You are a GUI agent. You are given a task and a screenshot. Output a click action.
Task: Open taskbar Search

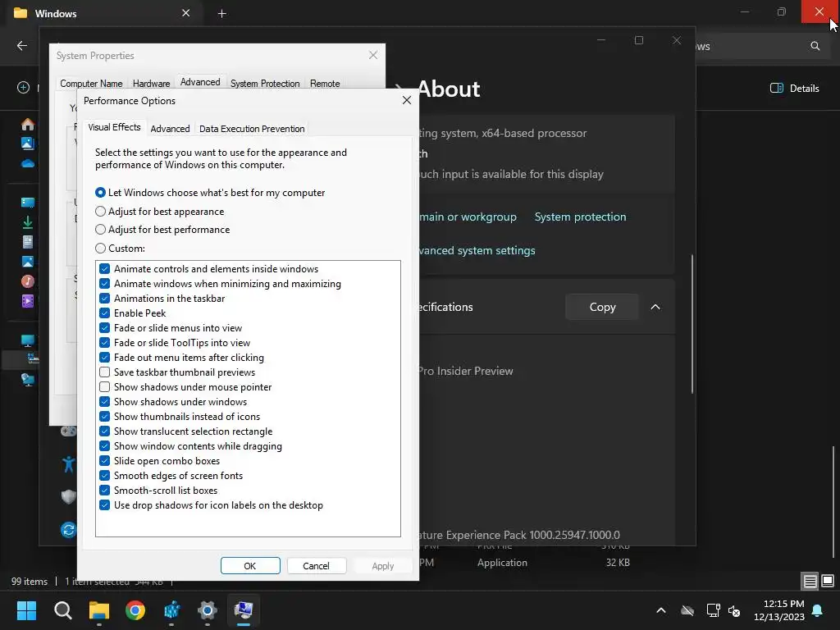(x=62, y=610)
